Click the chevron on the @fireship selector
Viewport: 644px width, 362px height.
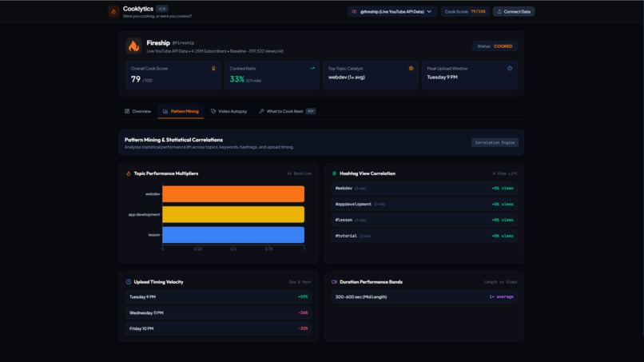(429, 11)
